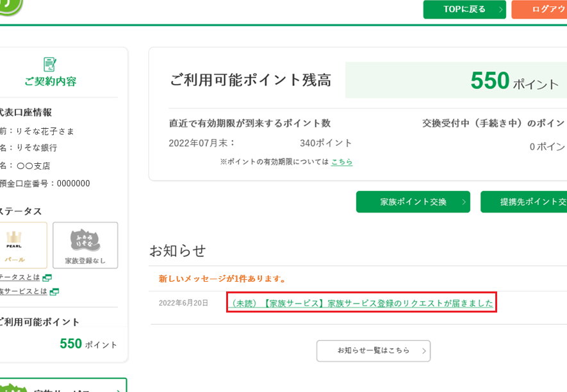Click arrow on 家族ポイント交換 button
The image size is (567, 392).
tap(463, 202)
